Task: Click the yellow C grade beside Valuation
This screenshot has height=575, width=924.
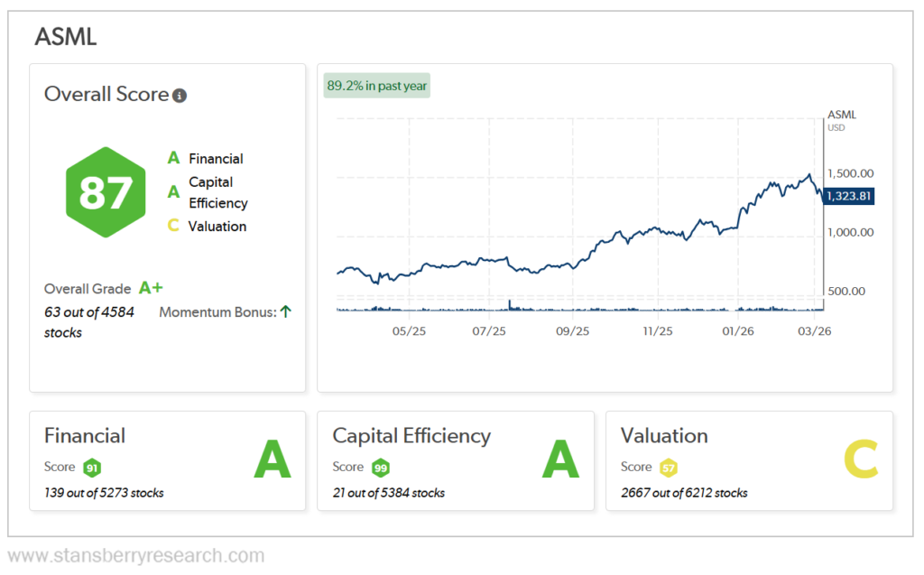Action: pyautogui.click(x=171, y=226)
